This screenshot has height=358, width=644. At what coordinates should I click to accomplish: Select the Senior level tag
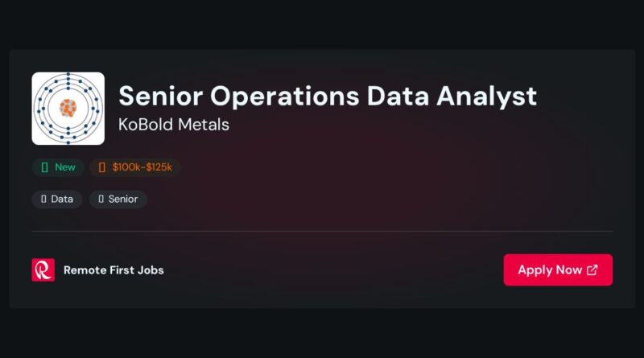[x=118, y=200]
